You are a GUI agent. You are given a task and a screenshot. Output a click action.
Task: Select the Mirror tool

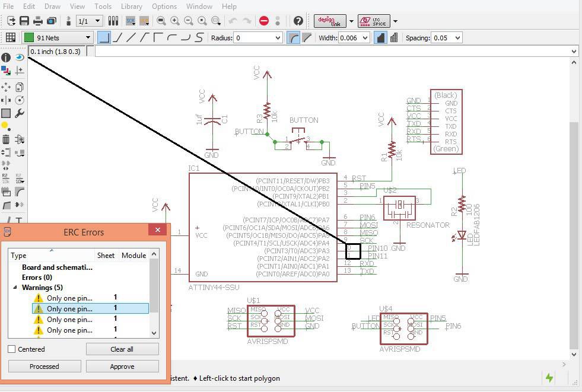click(6, 100)
